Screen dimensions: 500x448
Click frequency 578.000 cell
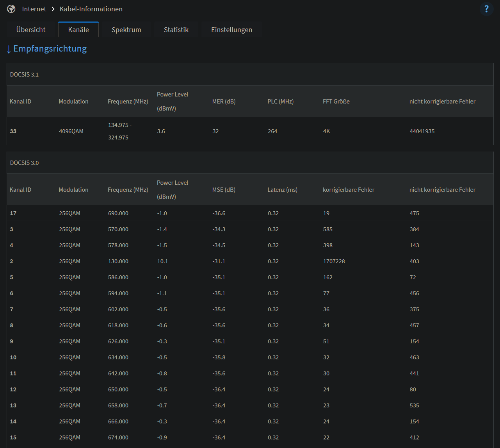point(118,245)
